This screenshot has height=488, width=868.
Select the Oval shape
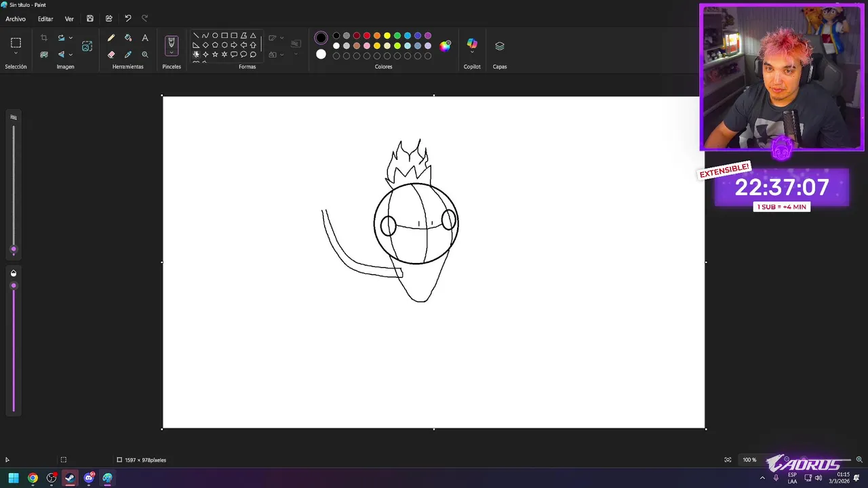(x=215, y=36)
